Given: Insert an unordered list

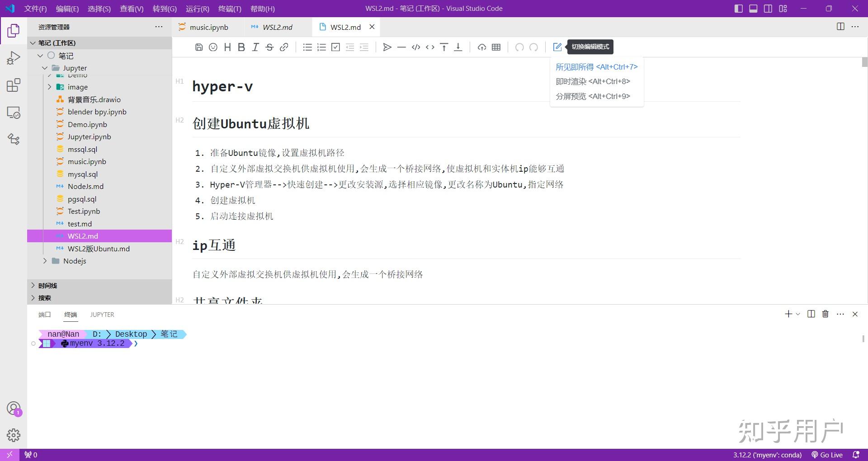Looking at the screenshot, I should [308, 47].
